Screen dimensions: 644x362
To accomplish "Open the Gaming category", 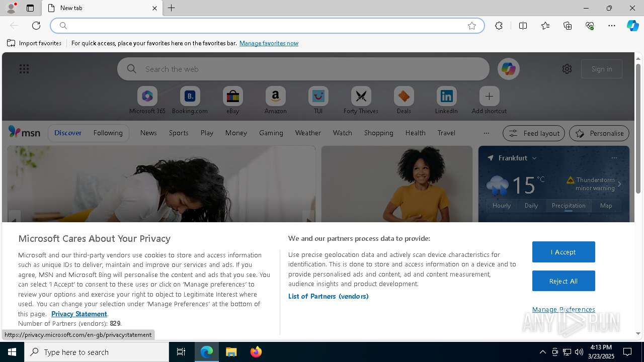I will (x=271, y=133).
